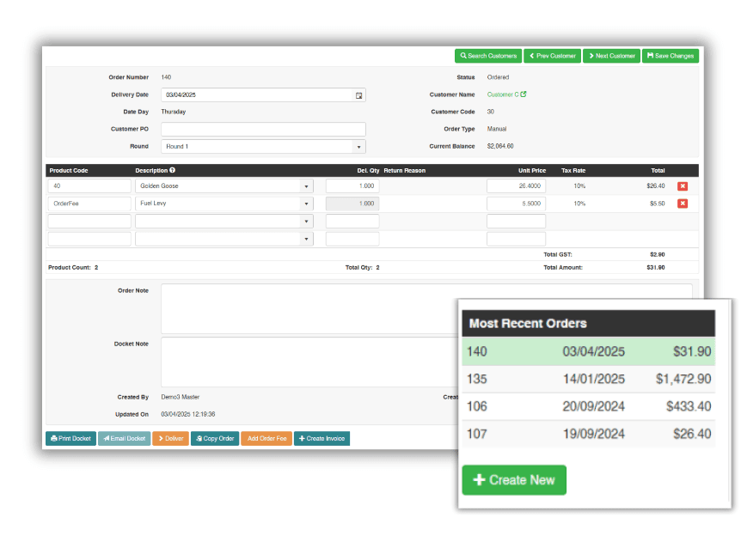Click the Email Docket send icon

click(105, 438)
